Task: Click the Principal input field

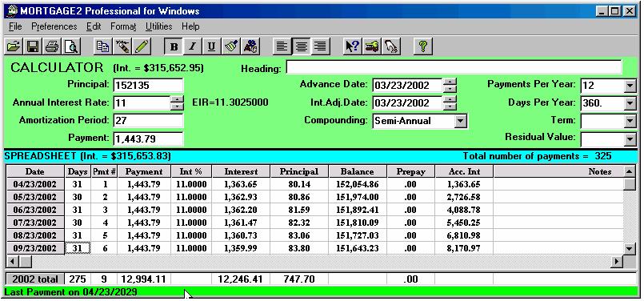Action: (148, 85)
